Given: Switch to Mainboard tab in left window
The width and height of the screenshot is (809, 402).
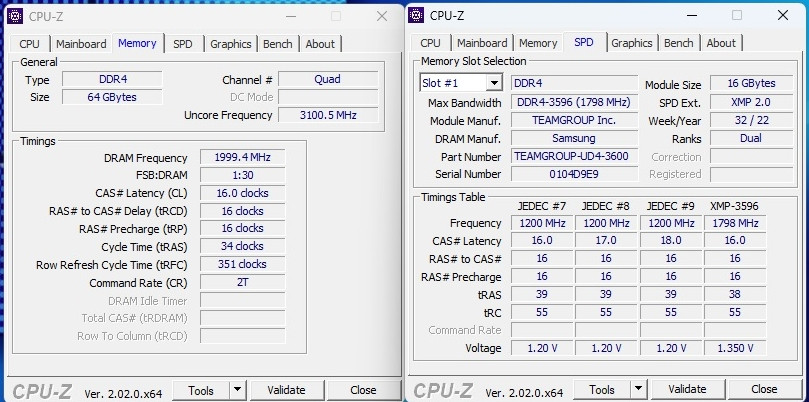Looking at the screenshot, I should (x=81, y=44).
